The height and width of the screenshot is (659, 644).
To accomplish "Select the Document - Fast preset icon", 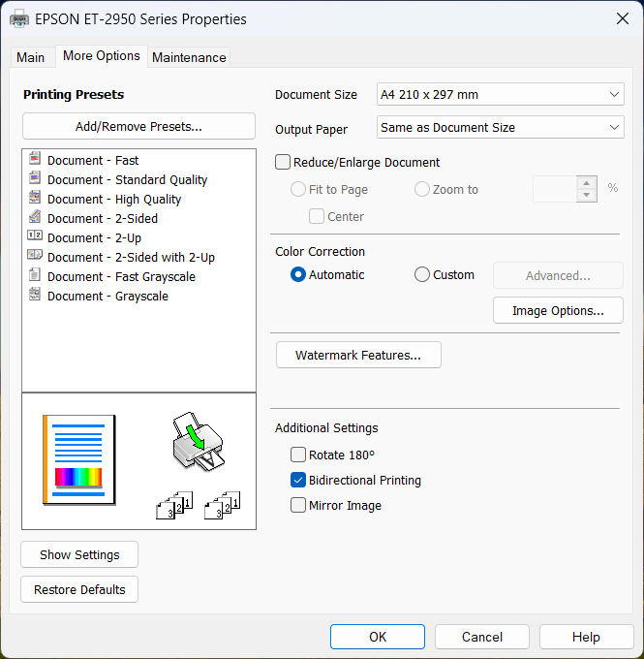I will point(35,160).
